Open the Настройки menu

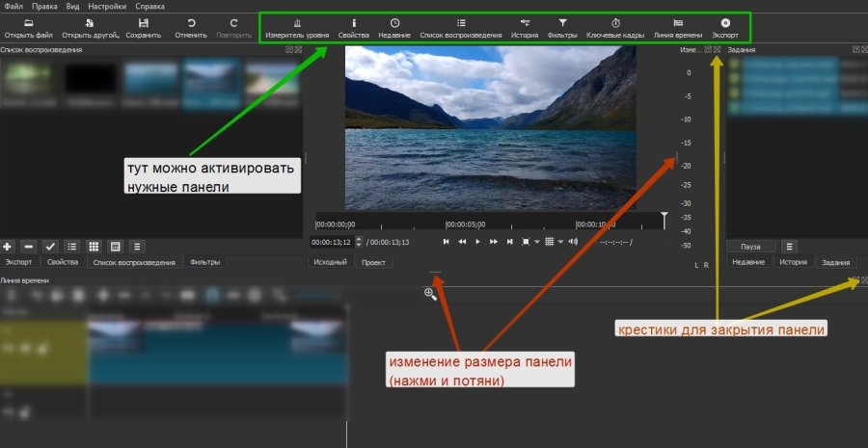[106, 7]
